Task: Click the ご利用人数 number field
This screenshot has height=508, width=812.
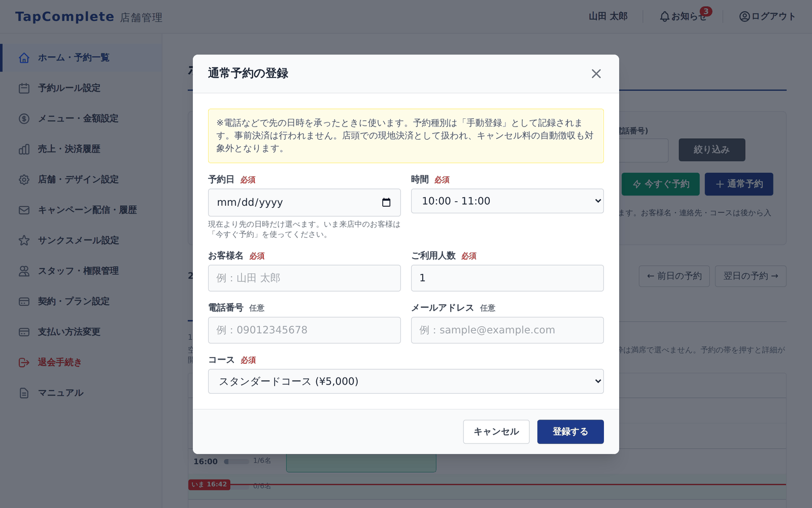Action: pyautogui.click(x=507, y=278)
